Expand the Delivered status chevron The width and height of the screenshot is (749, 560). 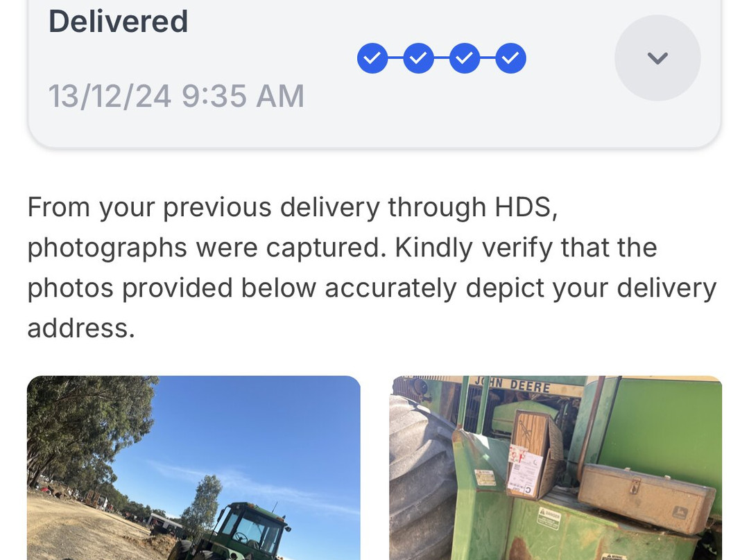click(657, 58)
